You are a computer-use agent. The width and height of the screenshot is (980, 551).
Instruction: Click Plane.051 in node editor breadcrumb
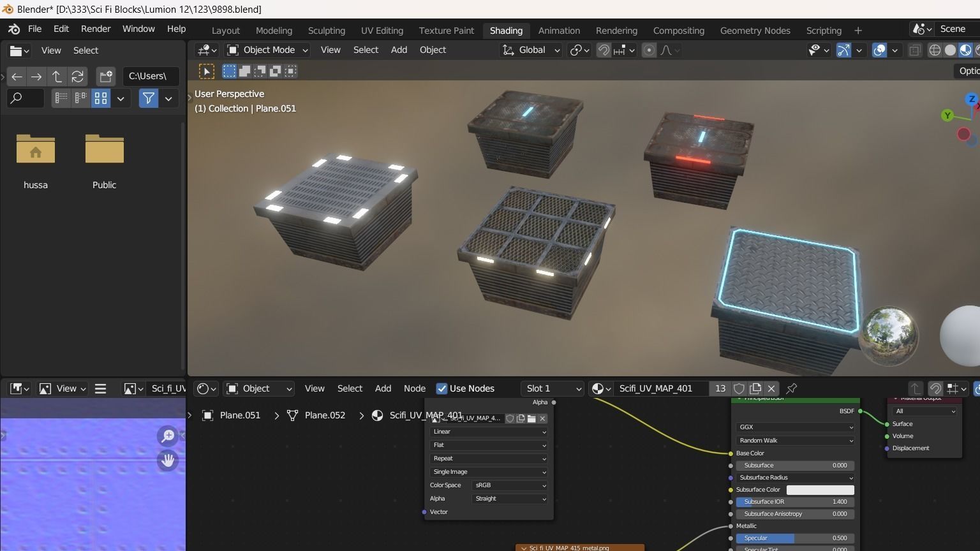pos(240,415)
